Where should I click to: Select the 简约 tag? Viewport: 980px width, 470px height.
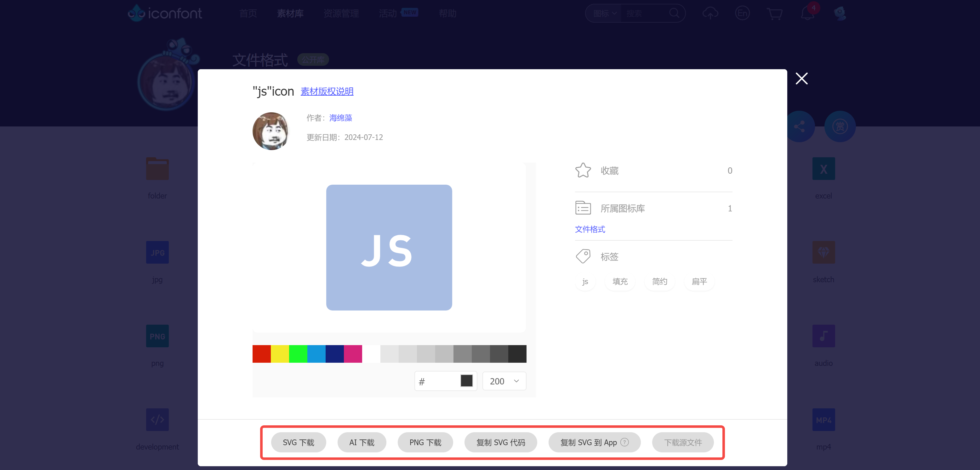[659, 282]
